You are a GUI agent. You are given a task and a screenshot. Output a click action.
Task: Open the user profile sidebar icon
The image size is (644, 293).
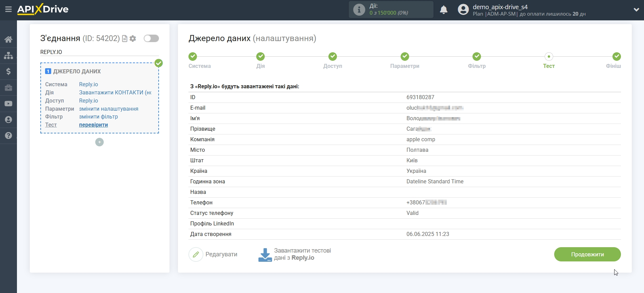pyautogui.click(x=8, y=120)
